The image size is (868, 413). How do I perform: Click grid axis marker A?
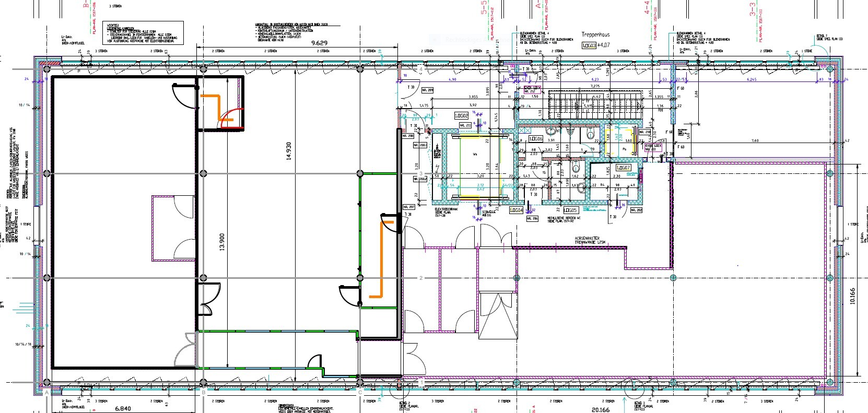click(x=47, y=392)
